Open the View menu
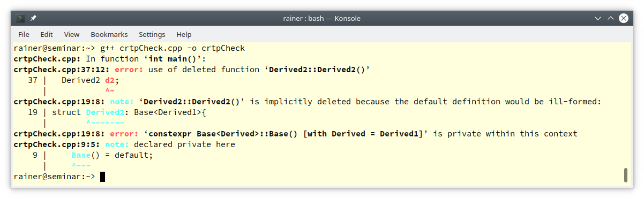 (72, 34)
